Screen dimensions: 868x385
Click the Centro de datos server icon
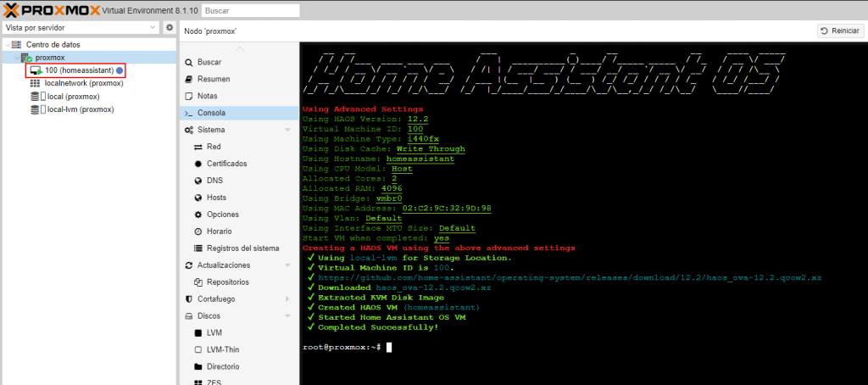pyautogui.click(x=17, y=44)
